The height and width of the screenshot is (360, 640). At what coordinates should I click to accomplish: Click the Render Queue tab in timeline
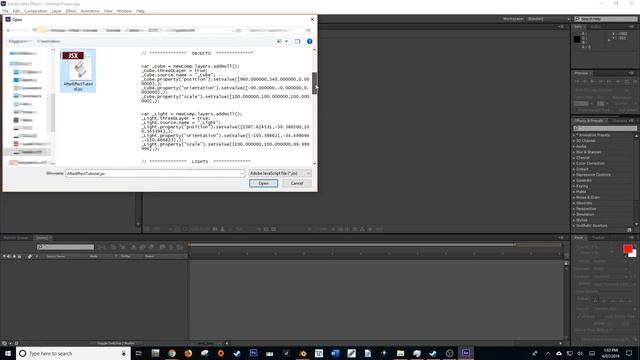(16, 238)
